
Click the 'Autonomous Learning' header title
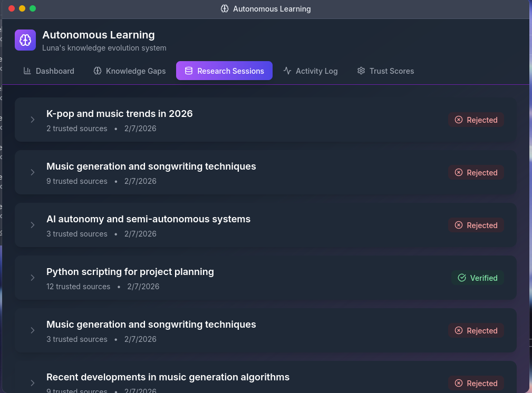pos(99,35)
